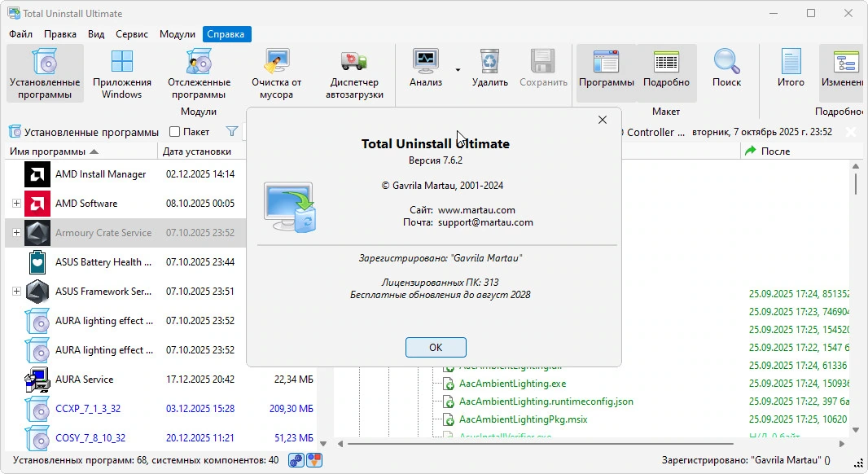Click www.martau.com site text
This screenshot has width=868, height=474.
click(x=476, y=210)
